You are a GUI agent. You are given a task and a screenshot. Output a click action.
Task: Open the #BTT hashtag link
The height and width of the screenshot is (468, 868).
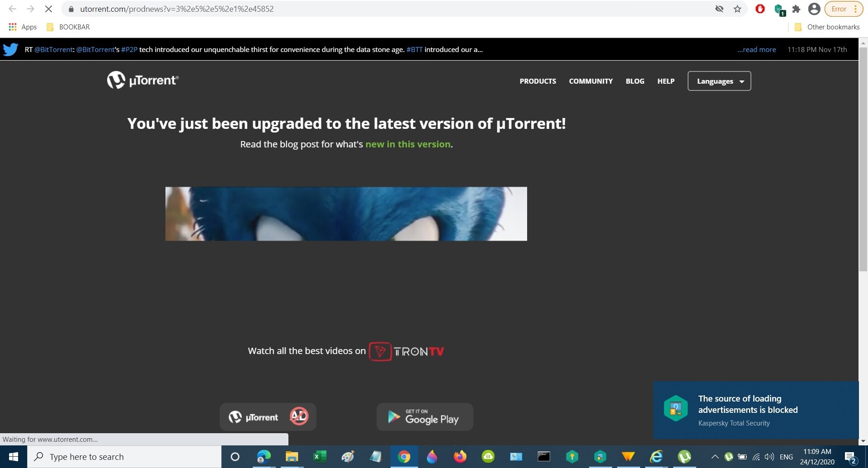coord(414,49)
